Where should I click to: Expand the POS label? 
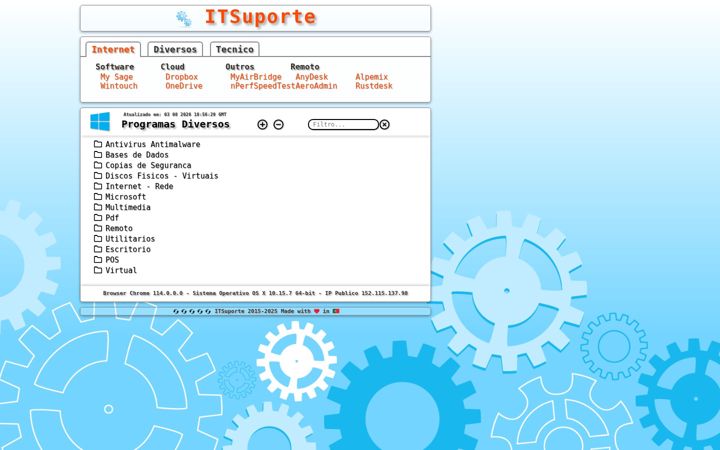(x=112, y=260)
